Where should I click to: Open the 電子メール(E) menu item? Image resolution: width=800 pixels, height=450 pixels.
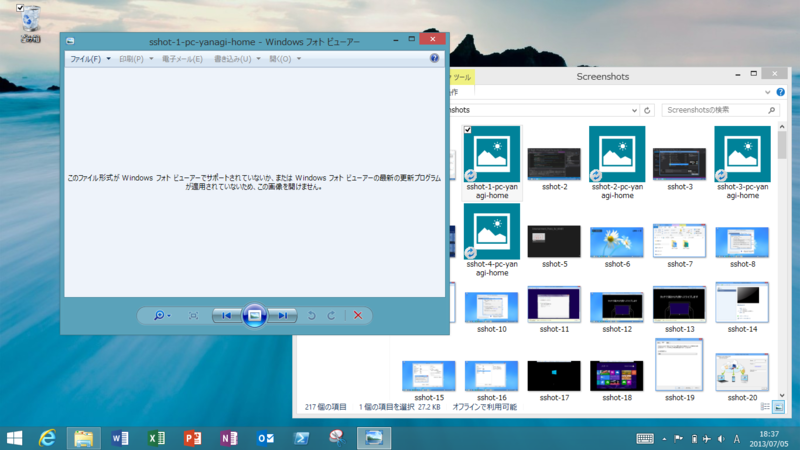click(x=182, y=59)
